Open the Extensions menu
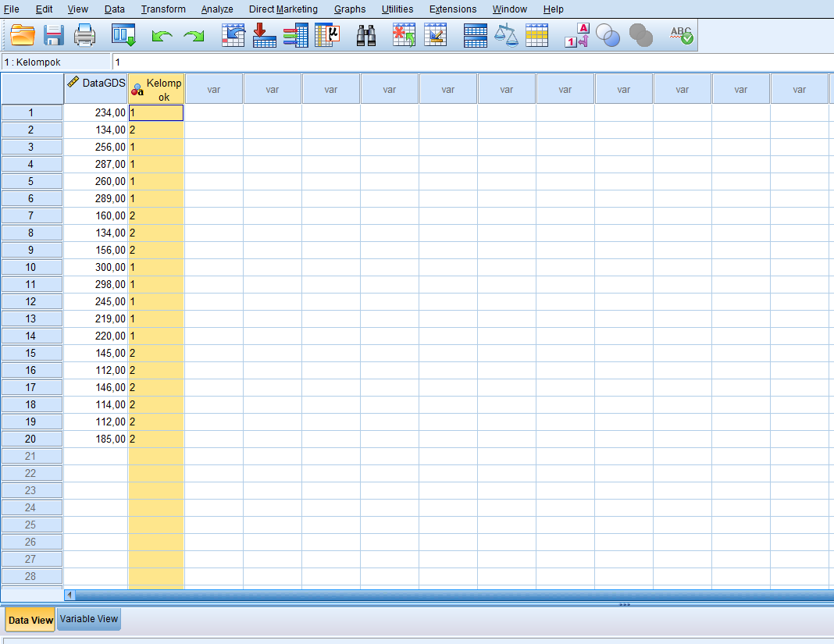 pyautogui.click(x=453, y=9)
